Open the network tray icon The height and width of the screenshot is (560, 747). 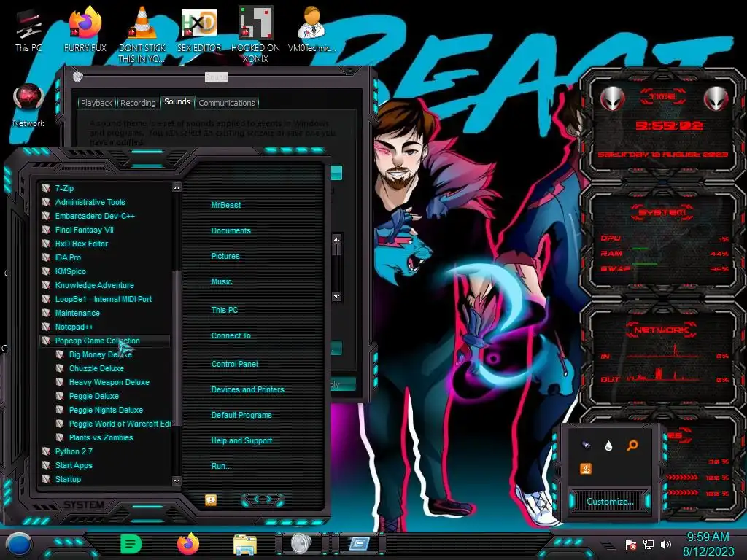tap(648, 544)
